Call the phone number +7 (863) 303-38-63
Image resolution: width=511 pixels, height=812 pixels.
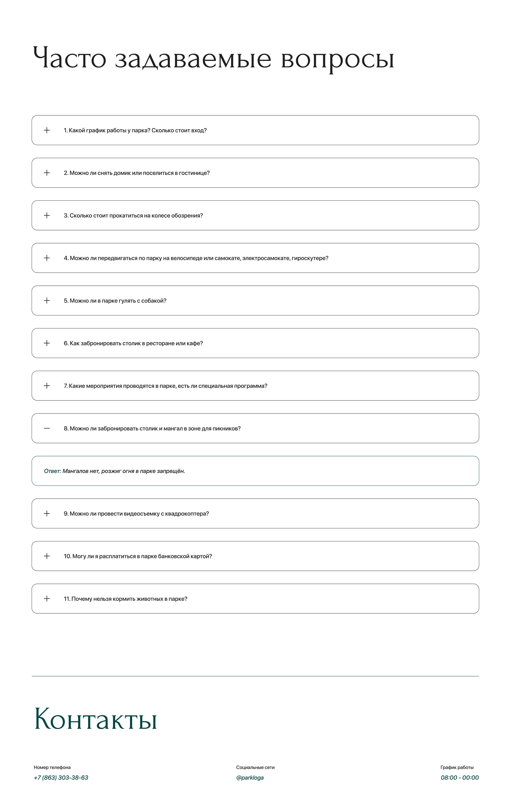pyautogui.click(x=61, y=778)
